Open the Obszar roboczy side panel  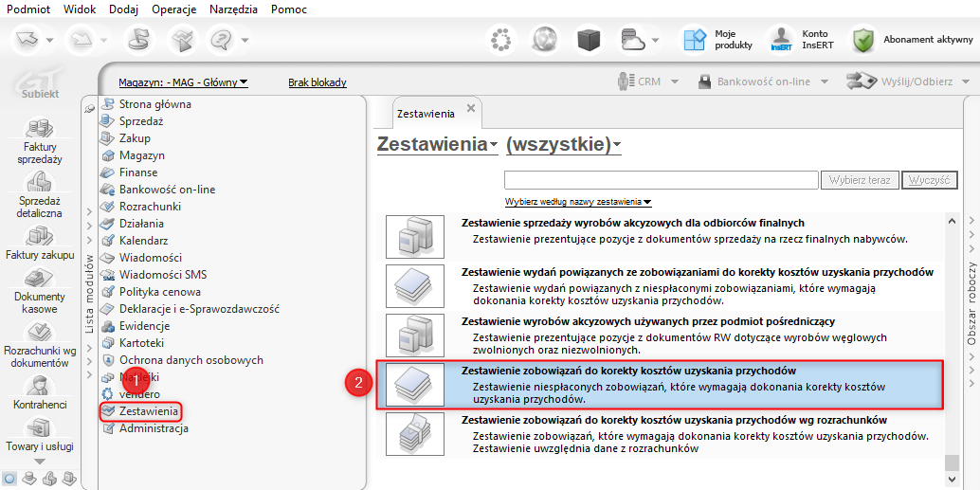(x=971, y=303)
